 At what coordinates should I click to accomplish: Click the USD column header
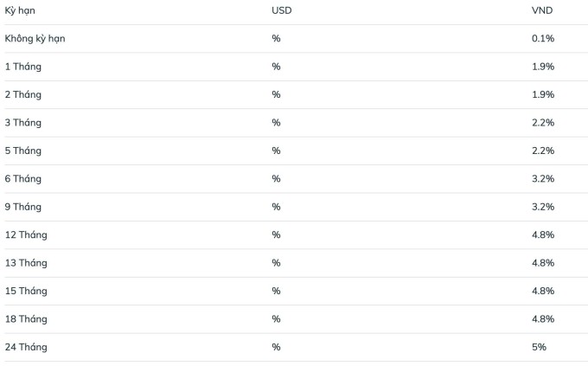pos(282,10)
